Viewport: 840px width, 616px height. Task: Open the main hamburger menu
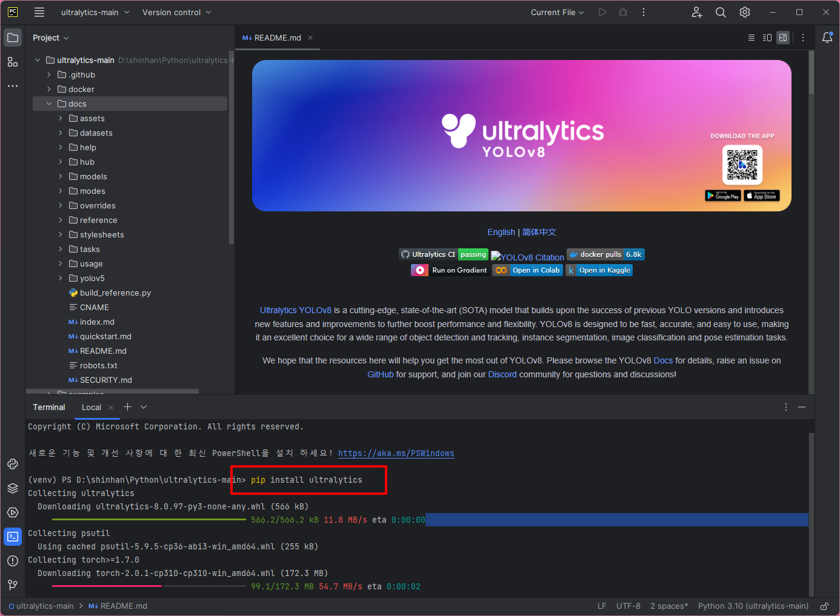tap(39, 12)
